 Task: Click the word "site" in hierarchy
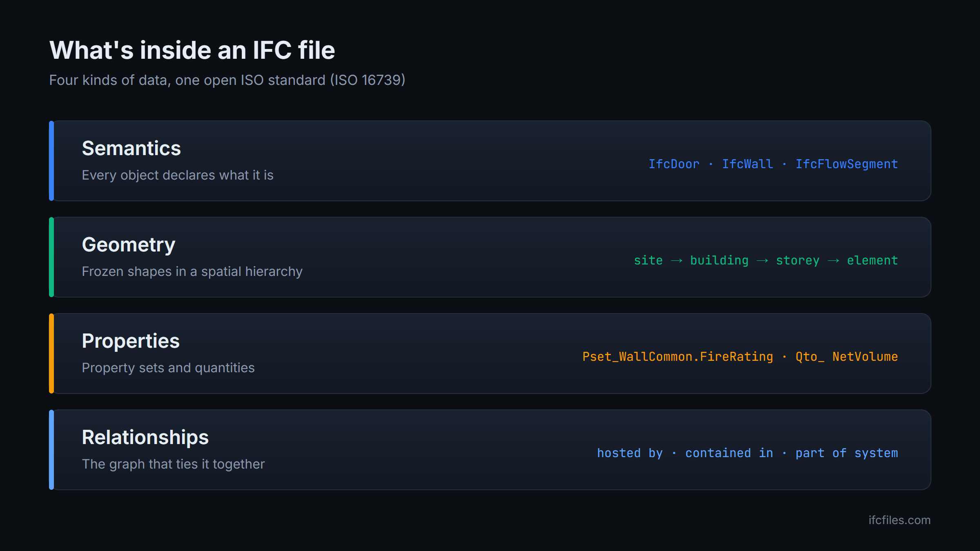click(648, 260)
